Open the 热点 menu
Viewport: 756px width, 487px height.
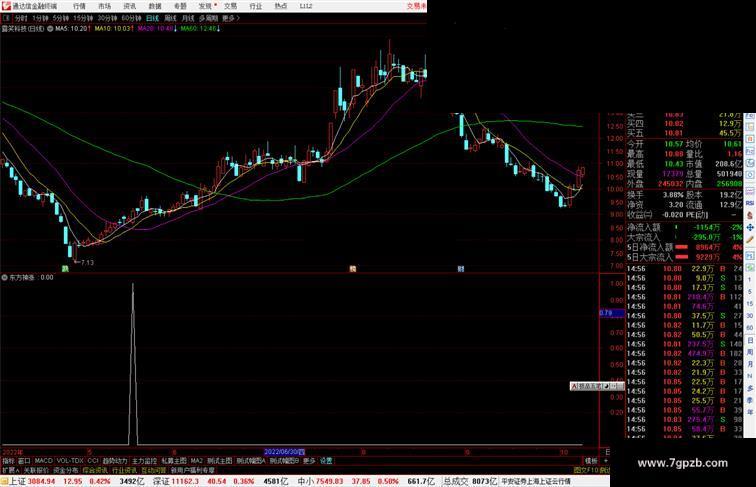(281, 6)
